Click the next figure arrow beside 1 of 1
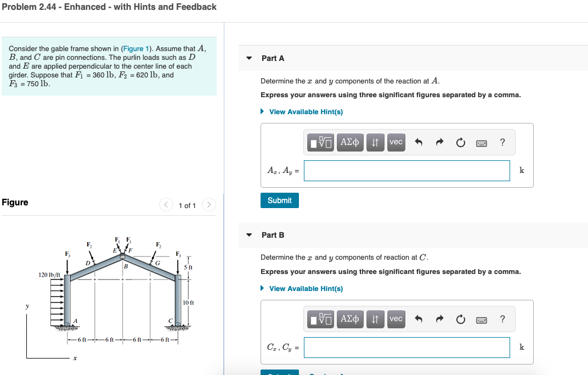Viewport: 588px width, 375px height. (x=208, y=204)
